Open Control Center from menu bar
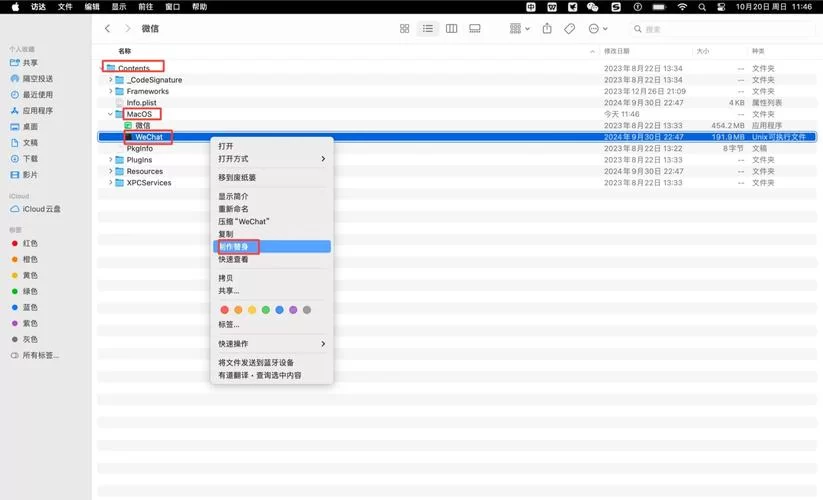Viewport: 823px width, 500px height. click(721, 7)
